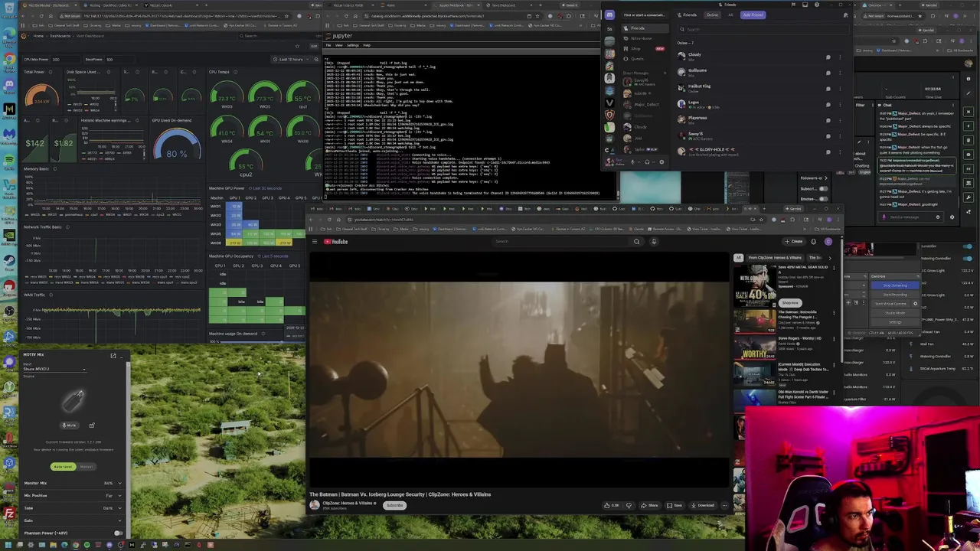The image size is (980, 551).
Task: Click the Batman video player
Action: pyautogui.click(x=518, y=371)
